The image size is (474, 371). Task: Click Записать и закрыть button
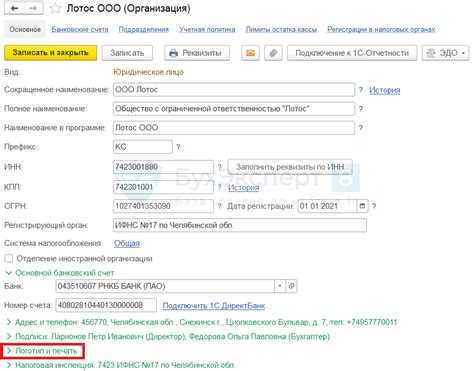51,53
